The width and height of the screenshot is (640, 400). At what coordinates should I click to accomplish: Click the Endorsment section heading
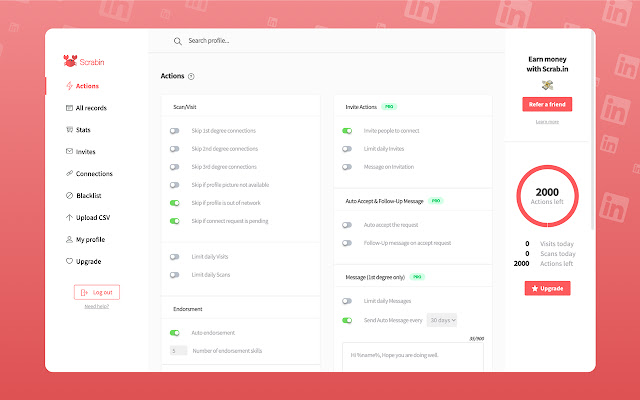tap(187, 309)
